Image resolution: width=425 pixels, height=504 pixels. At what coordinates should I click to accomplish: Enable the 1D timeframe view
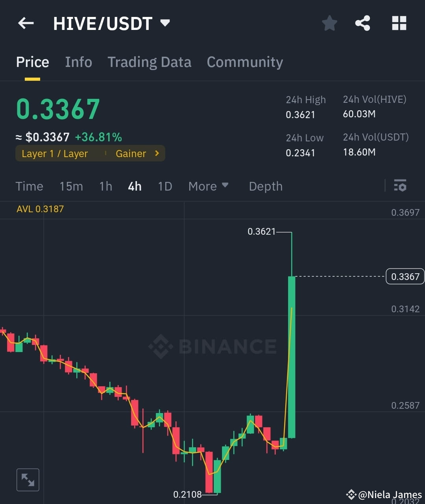[x=165, y=186]
